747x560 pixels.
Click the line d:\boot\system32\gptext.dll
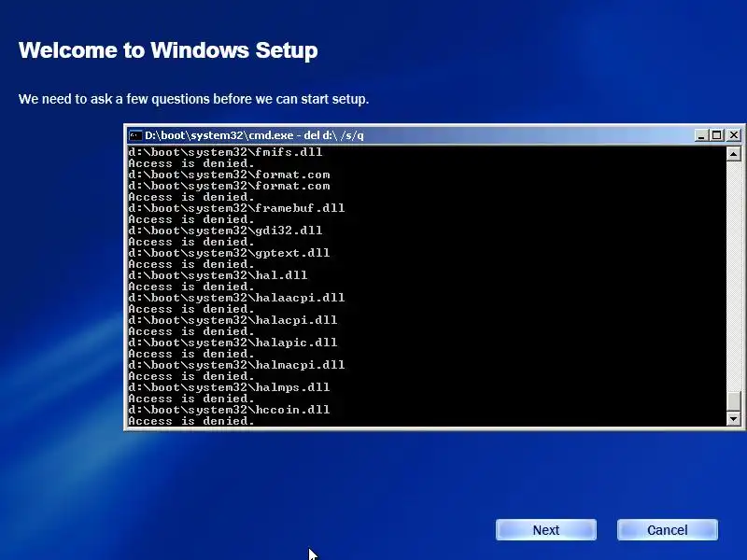[x=229, y=253]
